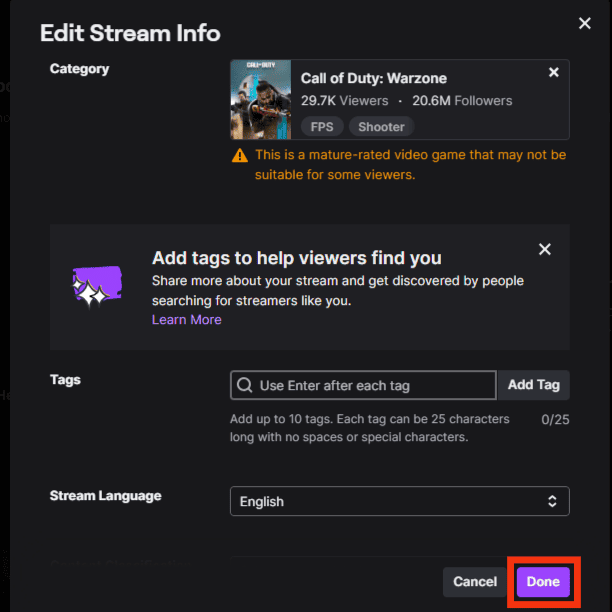
Task: Click the tags search magnifier icon
Action: point(245,385)
